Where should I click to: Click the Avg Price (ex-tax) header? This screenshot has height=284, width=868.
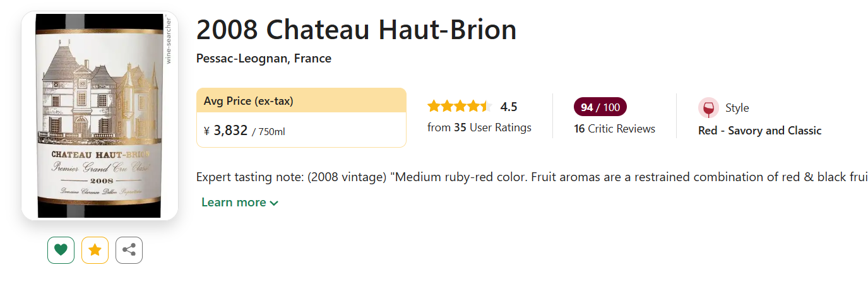tap(248, 101)
